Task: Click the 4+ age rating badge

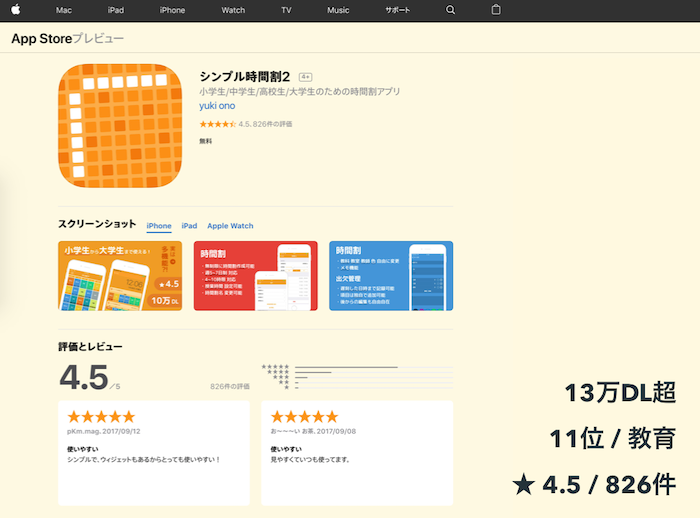Action: [x=305, y=77]
